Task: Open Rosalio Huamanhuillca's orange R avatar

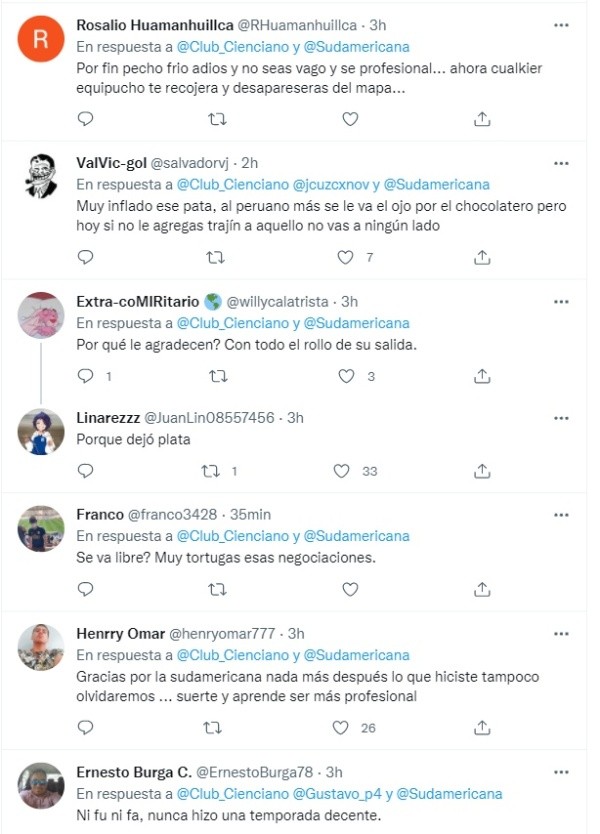Action: 41,39
